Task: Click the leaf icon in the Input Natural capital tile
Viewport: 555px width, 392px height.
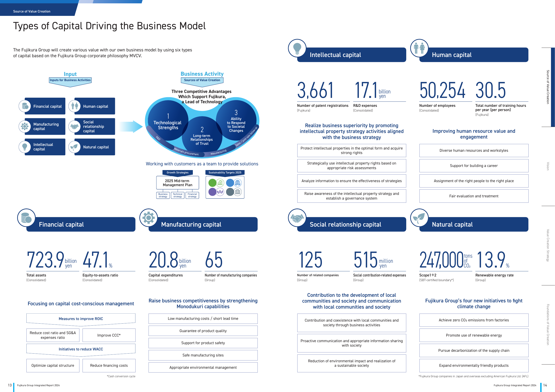Action: pyautogui.click(x=74, y=147)
